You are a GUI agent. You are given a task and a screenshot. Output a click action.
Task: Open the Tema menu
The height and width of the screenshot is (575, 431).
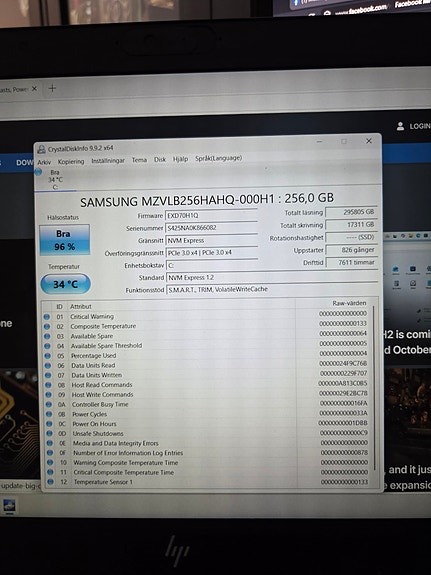pyautogui.click(x=139, y=160)
